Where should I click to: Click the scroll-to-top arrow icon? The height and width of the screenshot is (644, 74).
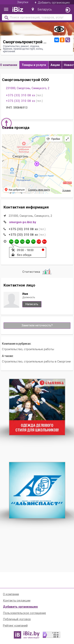pos(7,123)
